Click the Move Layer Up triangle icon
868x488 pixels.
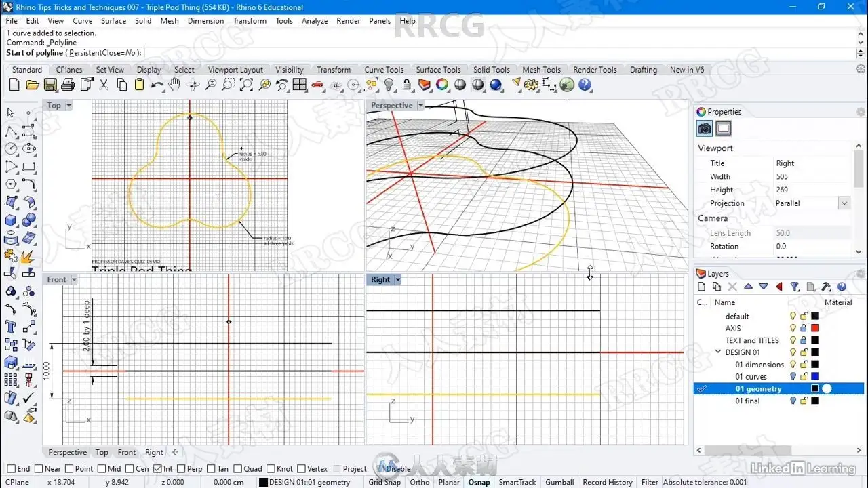click(x=748, y=287)
